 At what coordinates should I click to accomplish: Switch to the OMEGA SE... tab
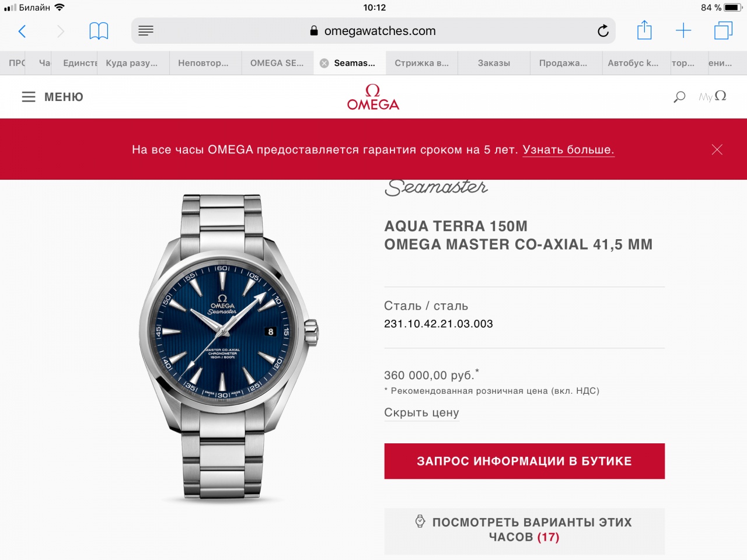pos(277,63)
